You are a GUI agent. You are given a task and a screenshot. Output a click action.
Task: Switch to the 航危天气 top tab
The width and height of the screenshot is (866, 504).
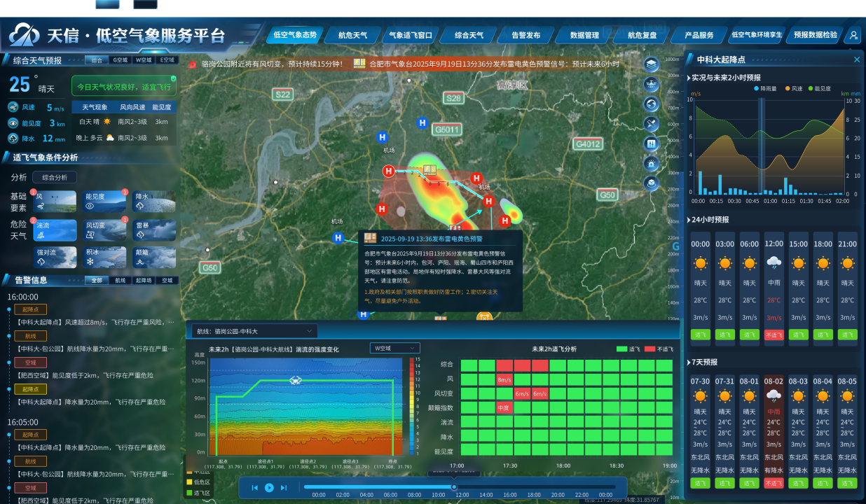pos(352,35)
